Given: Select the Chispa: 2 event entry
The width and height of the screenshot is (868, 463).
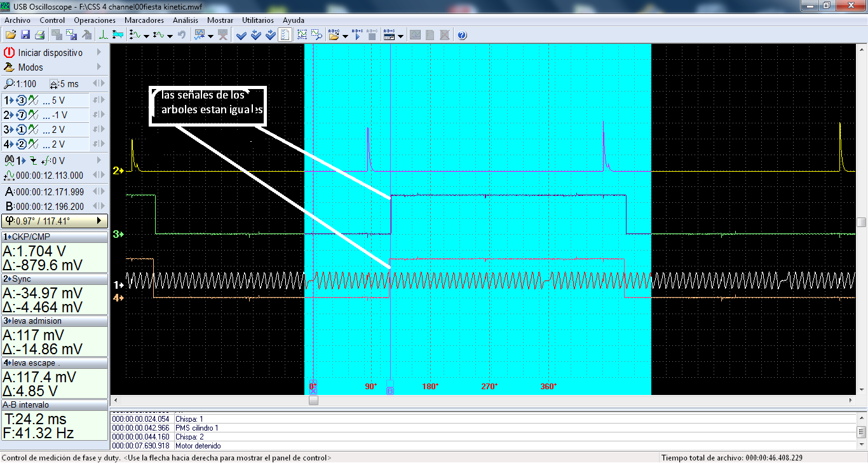Looking at the screenshot, I should pyautogui.click(x=191, y=436).
